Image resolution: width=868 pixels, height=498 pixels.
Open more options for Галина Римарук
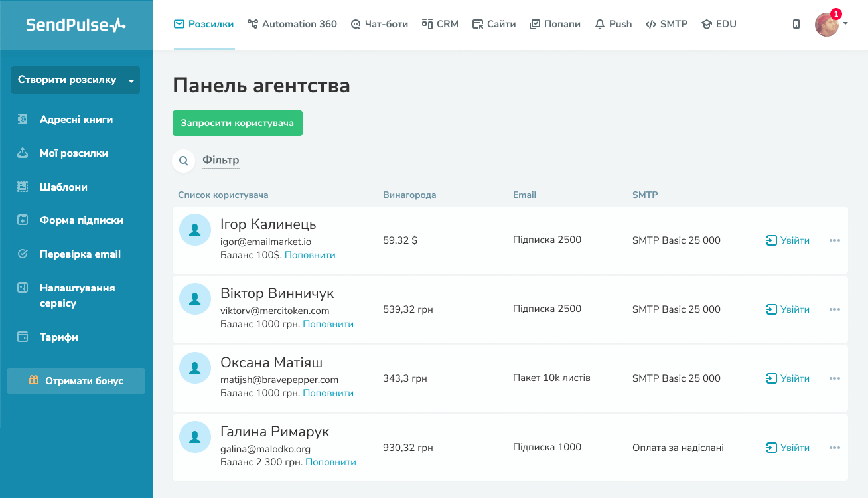coord(835,448)
